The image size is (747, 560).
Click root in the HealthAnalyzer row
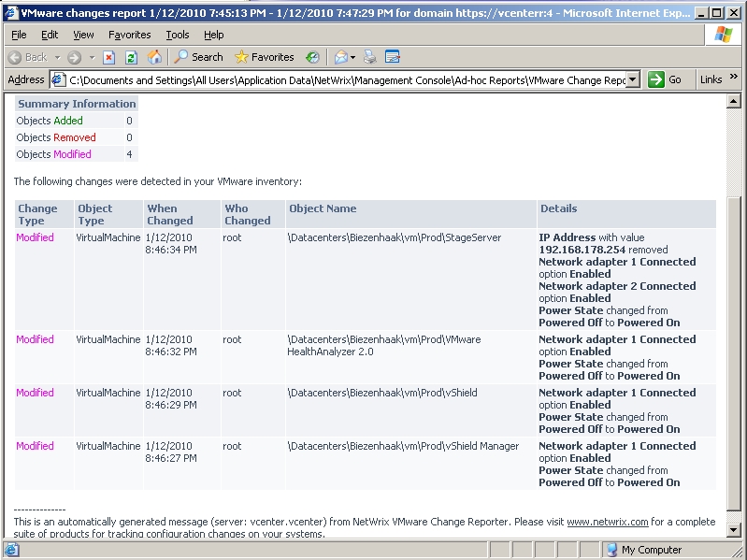point(232,339)
